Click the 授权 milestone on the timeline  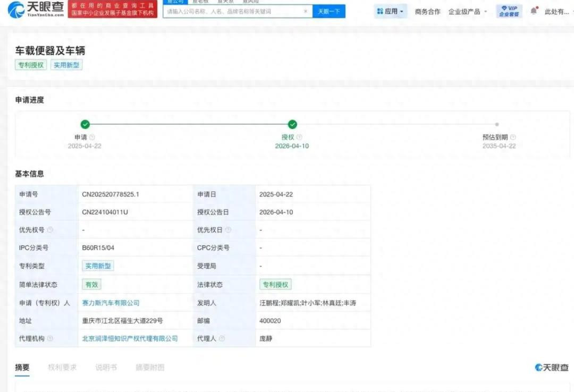[x=292, y=125]
